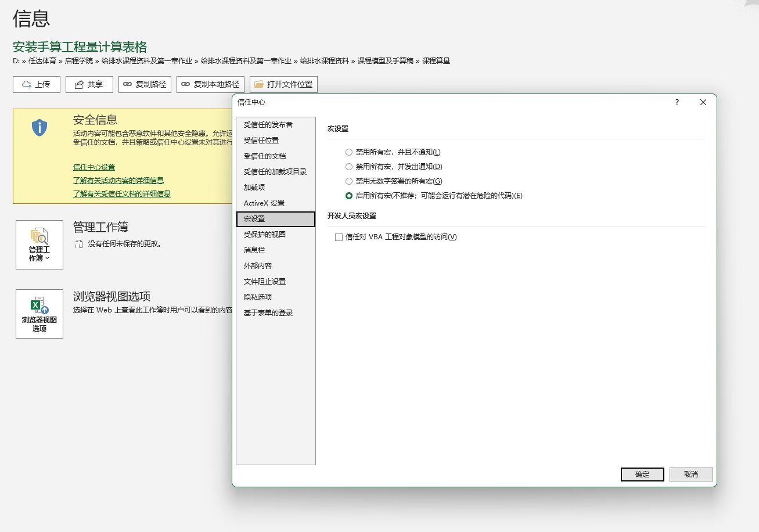Open the 信任中心设置 link
The height and width of the screenshot is (532, 759).
click(x=94, y=167)
